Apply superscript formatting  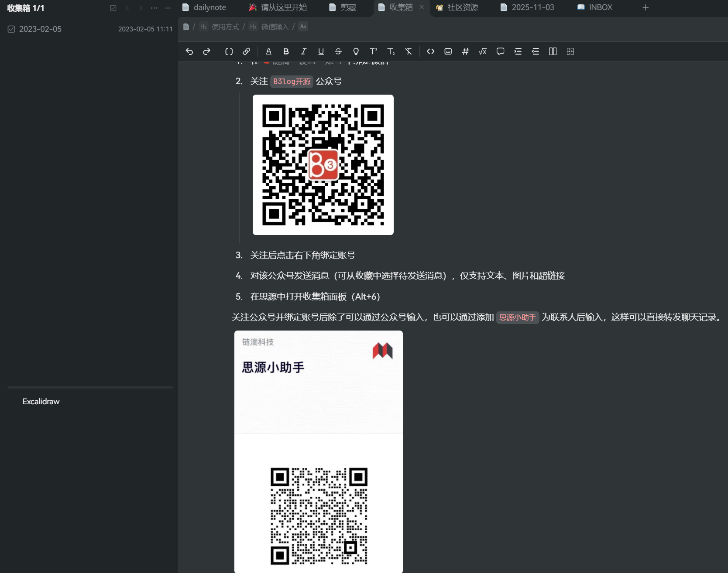(x=373, y=51)
